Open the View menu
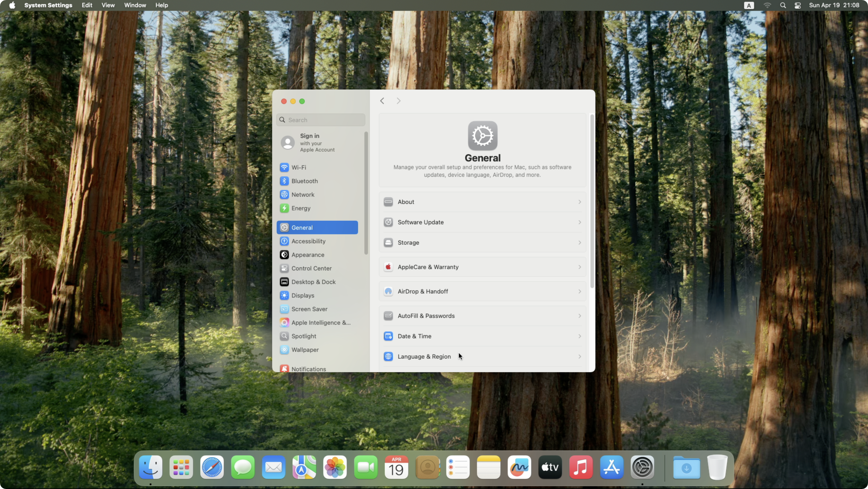Image resolution: width=868 pixels, height=489 pixels. coord(108,5)
